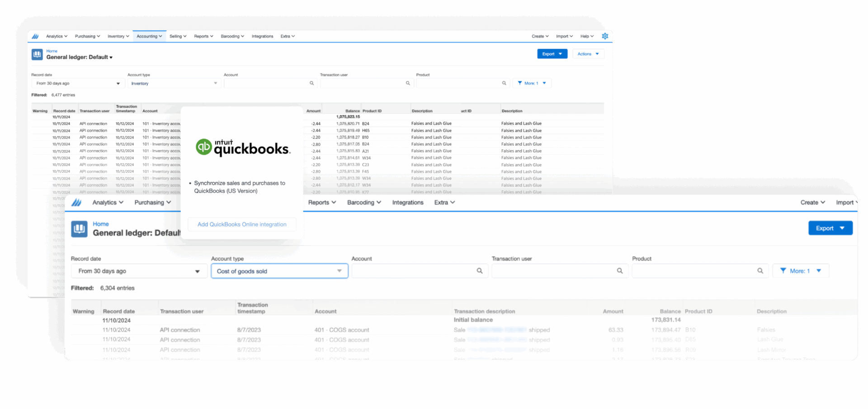Click the large General ledger icon in front window
This screenshot has height=409, width=868.
pos(80,228)
